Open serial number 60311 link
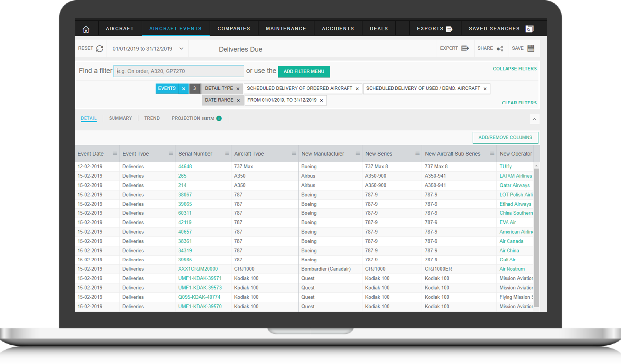This screenshot has width=621, height=364. (185, 213)
